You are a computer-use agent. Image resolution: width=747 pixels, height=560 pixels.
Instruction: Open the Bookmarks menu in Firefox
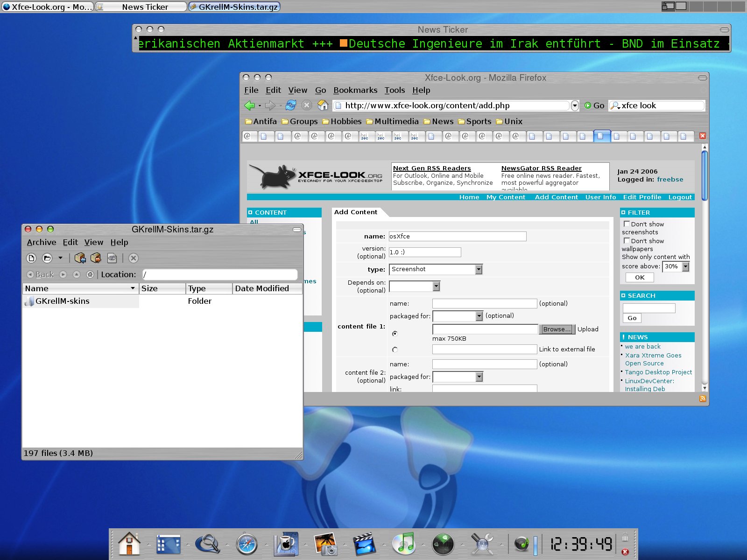point(355,90)
